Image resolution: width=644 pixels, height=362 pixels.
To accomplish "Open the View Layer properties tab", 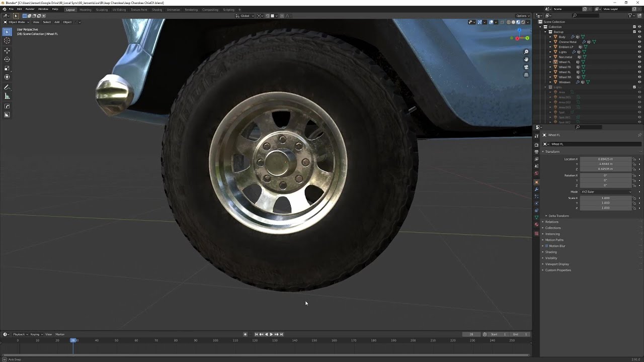I will (536, 159).
